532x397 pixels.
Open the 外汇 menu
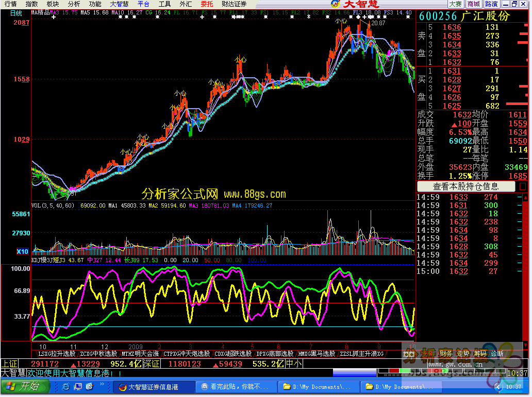click(x=186, y=4)
